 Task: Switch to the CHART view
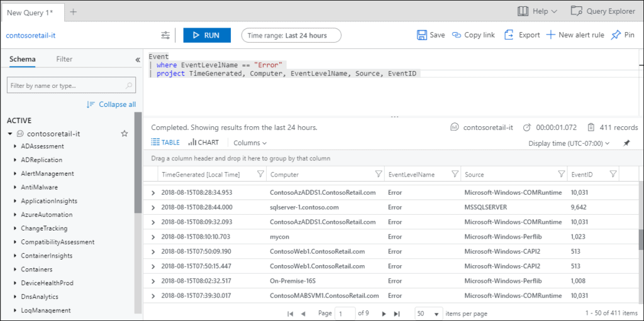(x=204, y=143)
